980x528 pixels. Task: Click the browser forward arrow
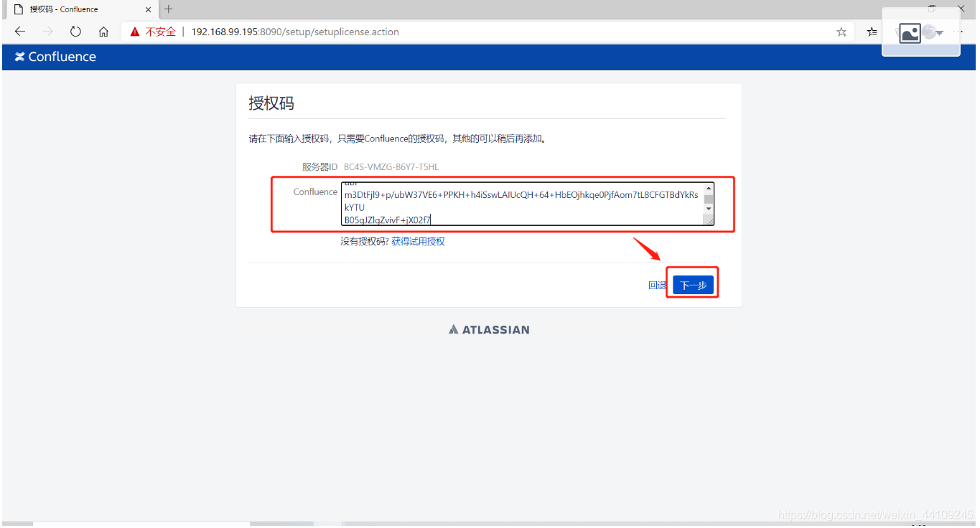48,32
